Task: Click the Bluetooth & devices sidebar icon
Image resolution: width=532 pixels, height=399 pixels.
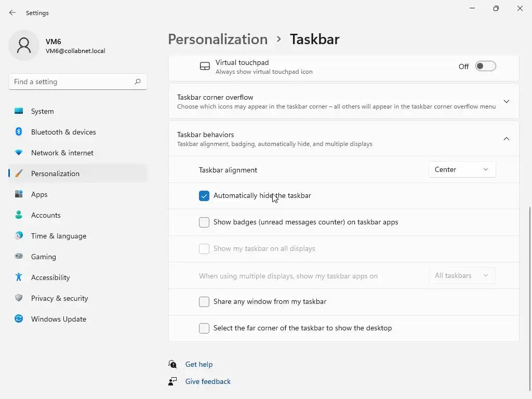Action: (19, 132)
